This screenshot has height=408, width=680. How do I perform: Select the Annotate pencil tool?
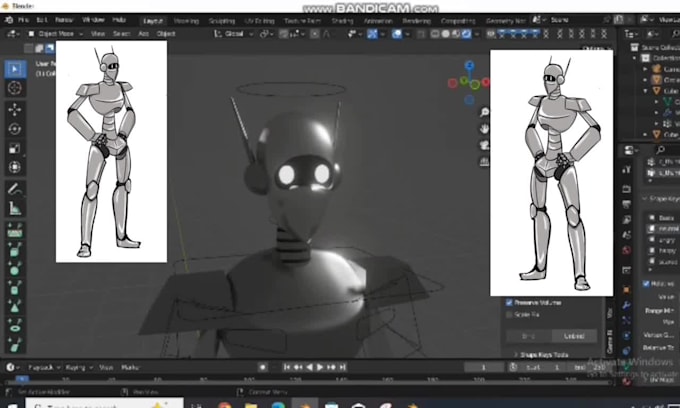pyautogui.click(x=15, y=189)
